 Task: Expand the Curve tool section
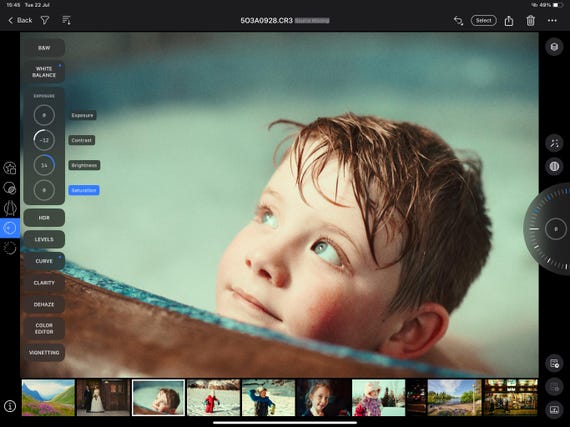tap(44, 261)
